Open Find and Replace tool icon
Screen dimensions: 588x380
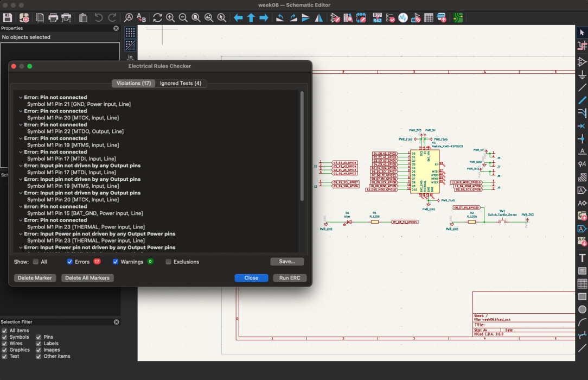coord(142,17)
